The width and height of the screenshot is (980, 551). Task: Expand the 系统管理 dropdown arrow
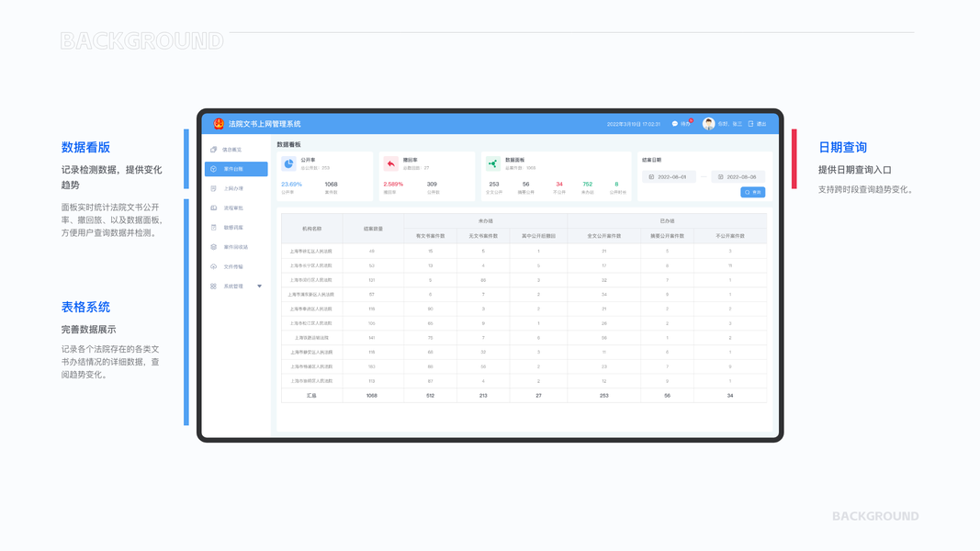(259, 287)
